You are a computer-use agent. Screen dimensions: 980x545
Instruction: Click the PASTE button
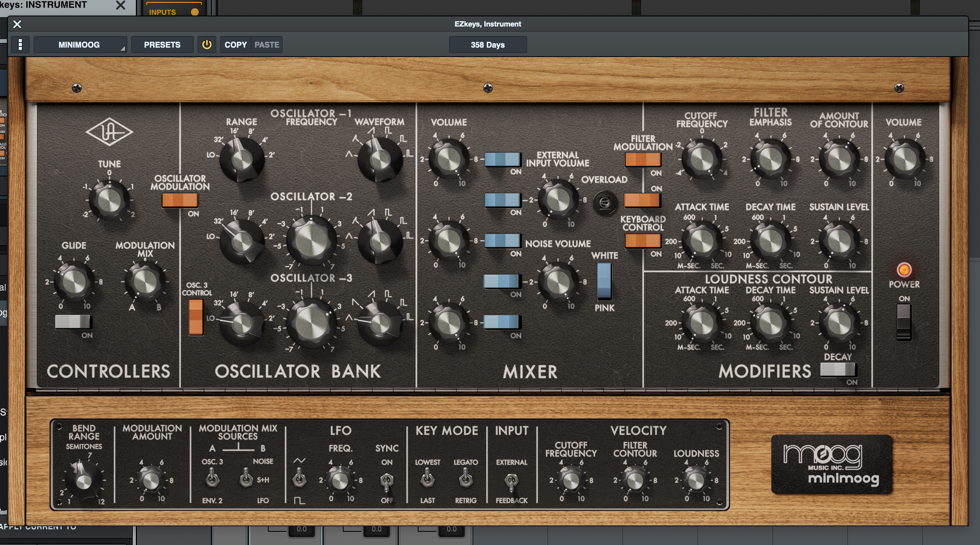click(267, 45)
